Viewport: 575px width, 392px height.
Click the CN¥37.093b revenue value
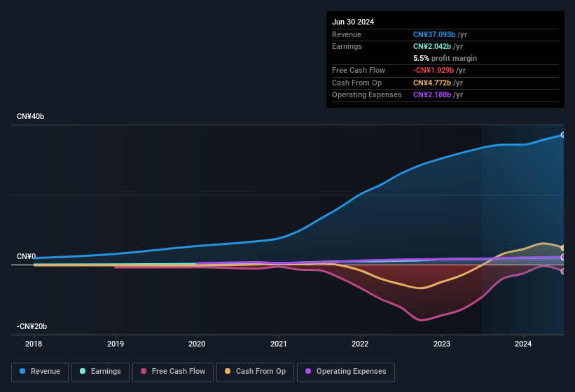tap(434, 34)
